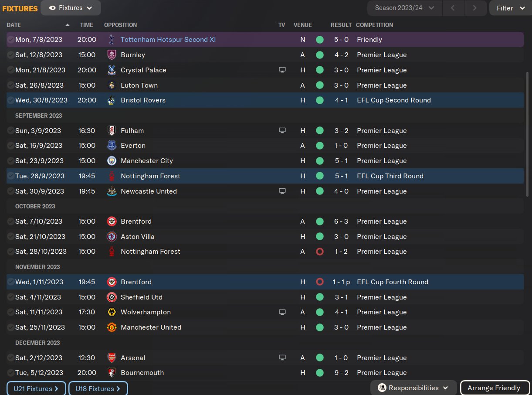Image resolution: width=532 pixels, height=395 pixels.
Task: Open the Fixtures view dropdown
Action: [71, 8]
